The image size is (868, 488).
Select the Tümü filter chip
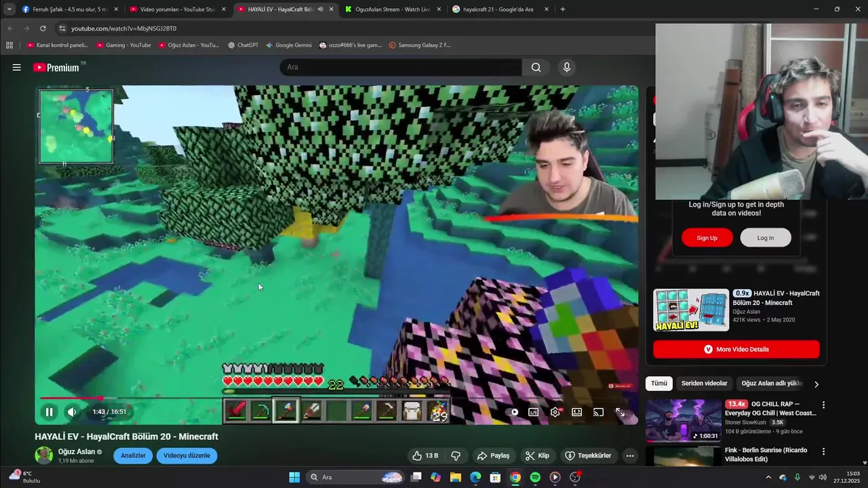click(659, 384)
